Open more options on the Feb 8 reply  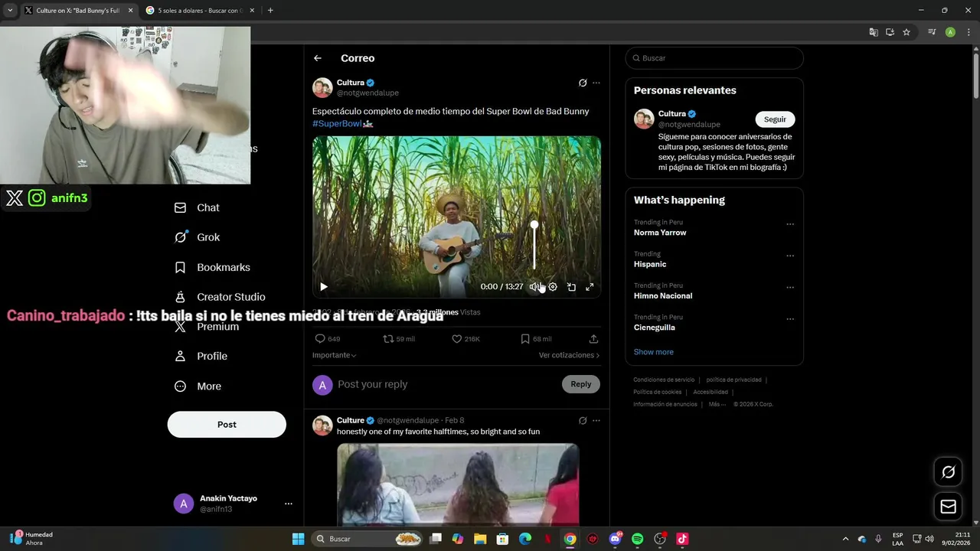596,420
